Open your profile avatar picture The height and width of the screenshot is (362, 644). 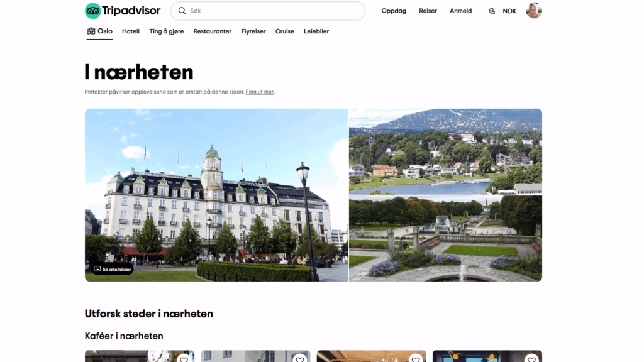pos(535,10)
